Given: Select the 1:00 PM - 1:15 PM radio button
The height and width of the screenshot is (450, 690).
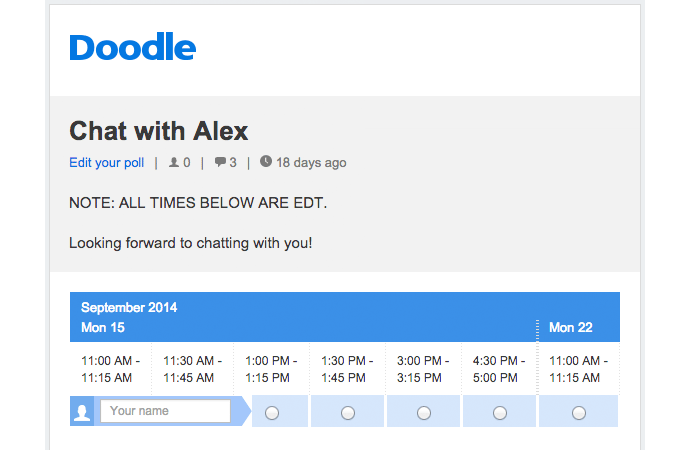Looking at the screenshot, I should (272, 412).
